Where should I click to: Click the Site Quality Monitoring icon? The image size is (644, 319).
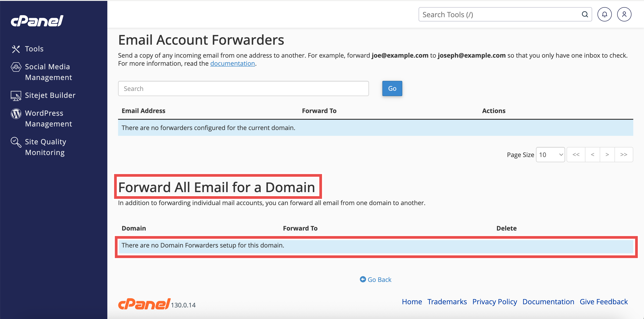coord(16,142)
